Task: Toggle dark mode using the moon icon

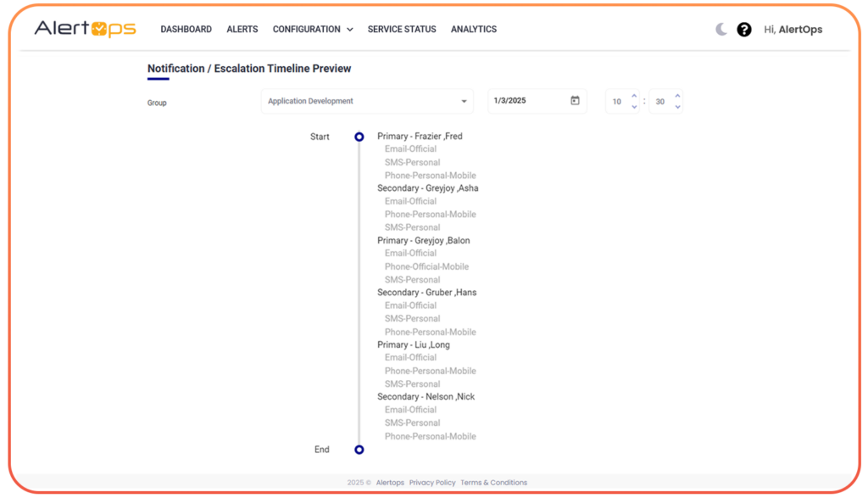Action: pyautogui.click(x=720, y=29)
